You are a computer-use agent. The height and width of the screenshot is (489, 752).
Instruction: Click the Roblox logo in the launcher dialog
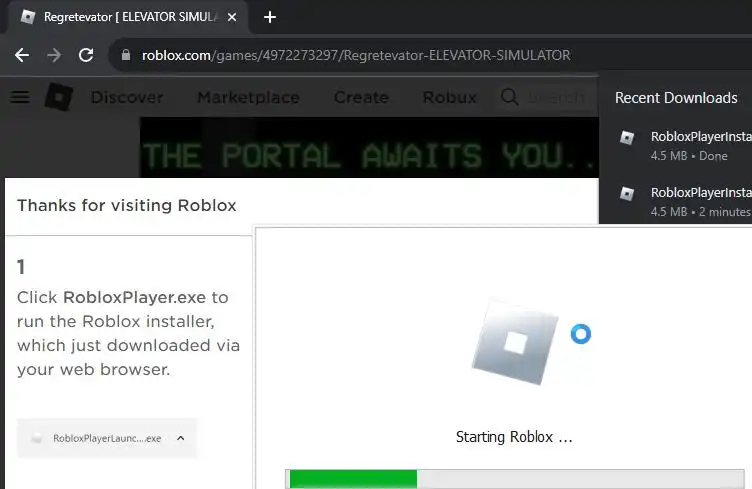515,343
